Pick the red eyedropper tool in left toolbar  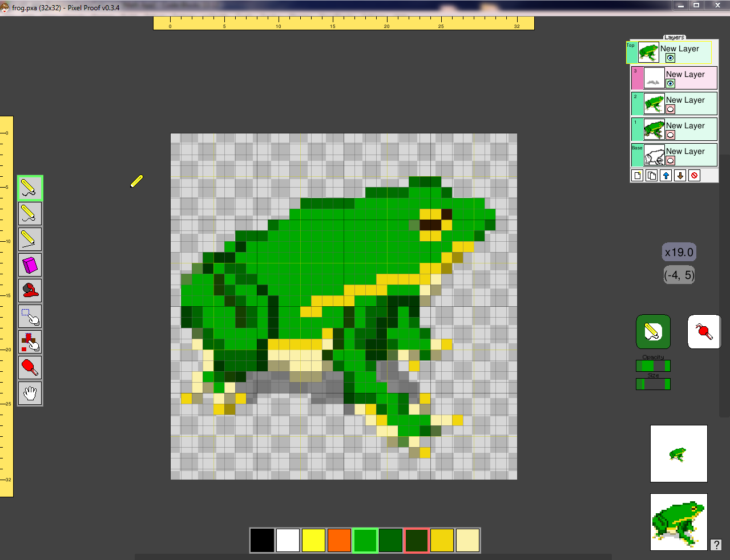point(30,368)
